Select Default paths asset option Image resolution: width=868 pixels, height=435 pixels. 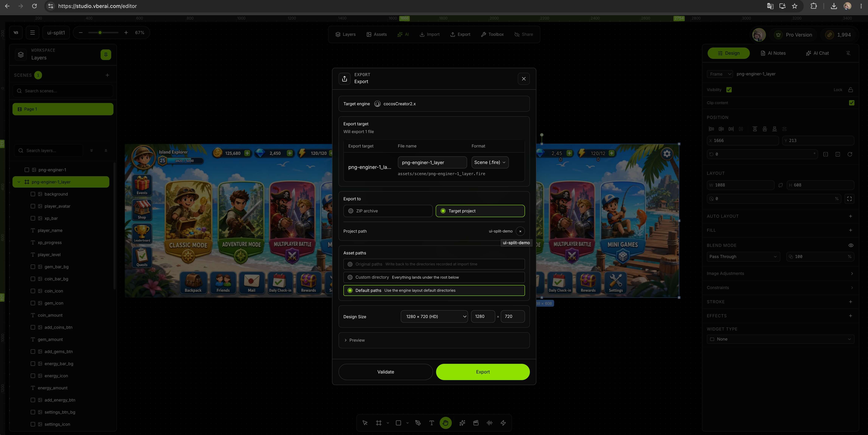pos(434,290)
